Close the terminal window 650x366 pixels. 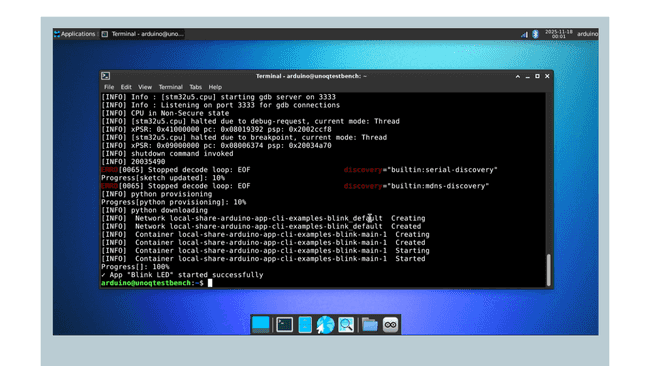click(x=547, y=76)
